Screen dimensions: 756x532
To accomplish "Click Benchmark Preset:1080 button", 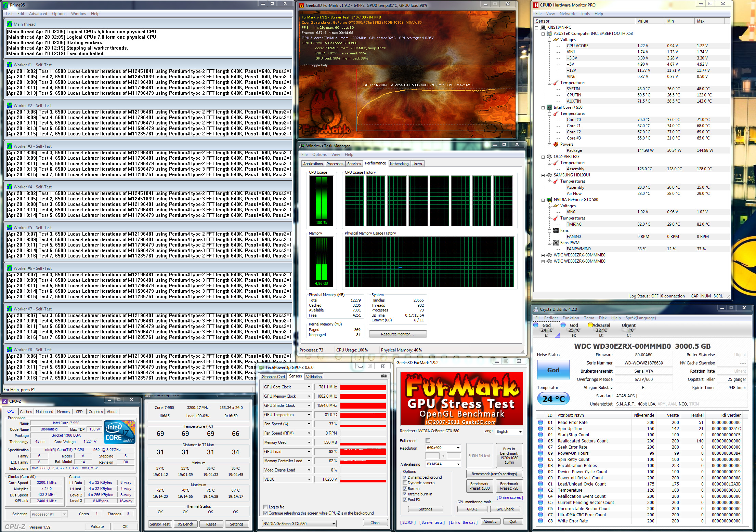I will point(479,486).
